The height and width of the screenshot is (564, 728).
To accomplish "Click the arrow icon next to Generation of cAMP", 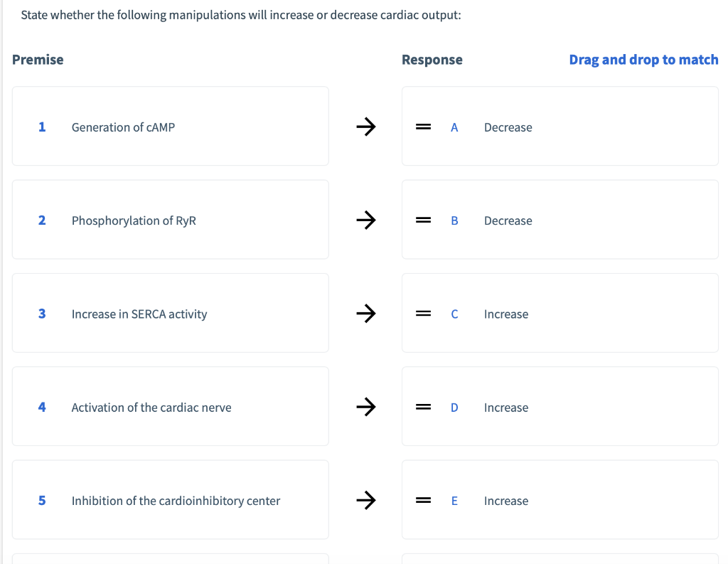I will [x=366, y=127].
